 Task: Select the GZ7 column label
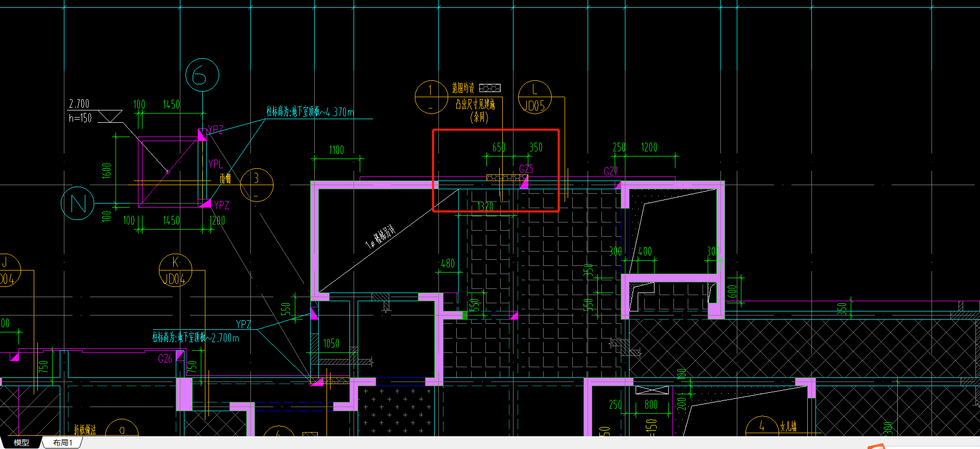pyautogui.click(x=611, y=171)
